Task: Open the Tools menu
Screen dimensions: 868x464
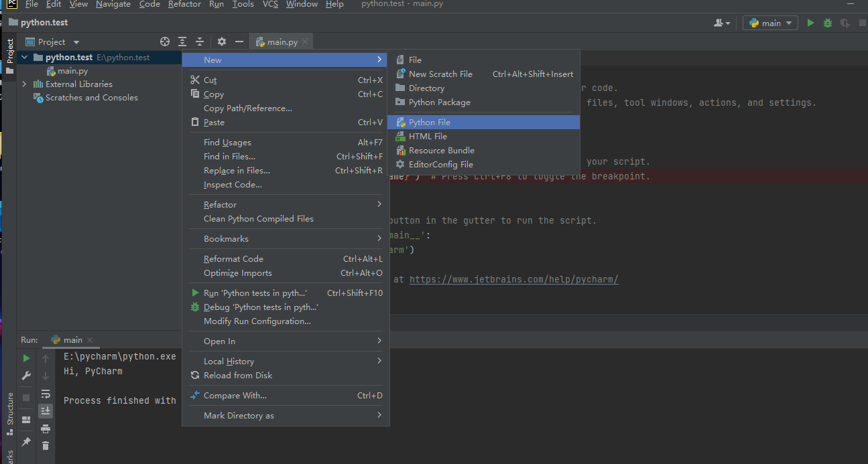Action: (243, 4)
